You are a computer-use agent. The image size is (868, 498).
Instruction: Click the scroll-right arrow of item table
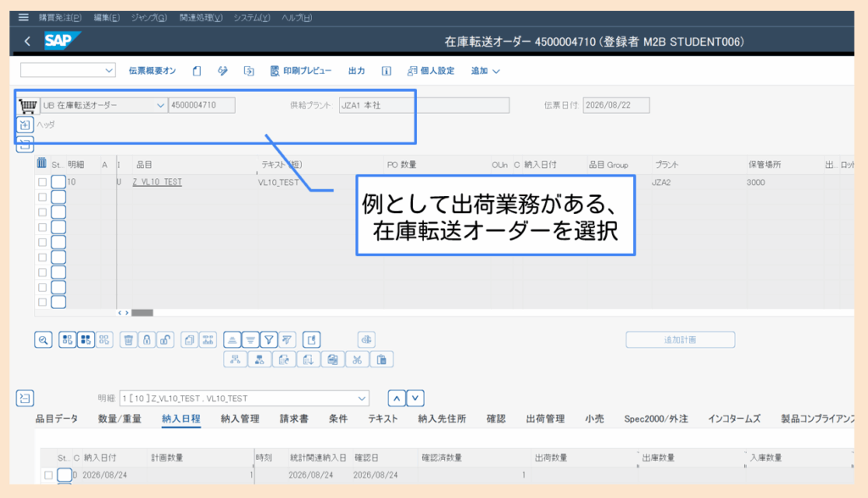127,313
